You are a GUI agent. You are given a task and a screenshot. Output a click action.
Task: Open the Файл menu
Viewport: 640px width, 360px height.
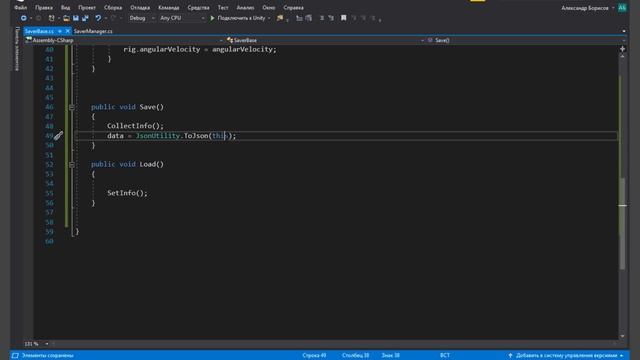tap(20, 8)
